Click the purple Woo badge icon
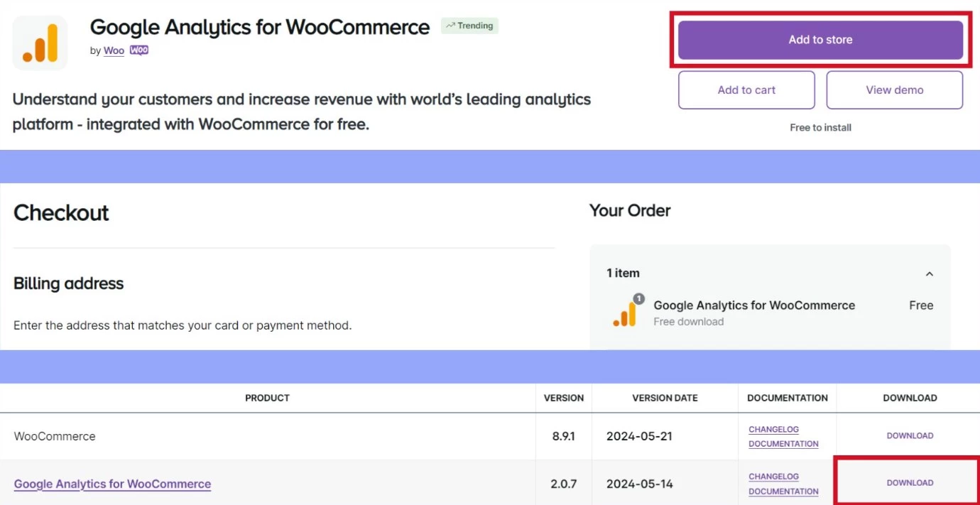980x505 pixels. click(x=139, y=50)
